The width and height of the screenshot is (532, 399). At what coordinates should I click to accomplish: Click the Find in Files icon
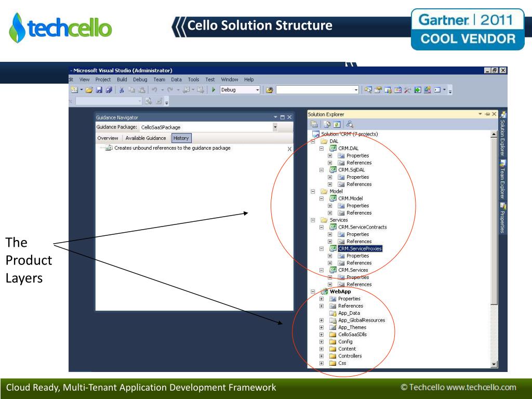coord(270,90)
